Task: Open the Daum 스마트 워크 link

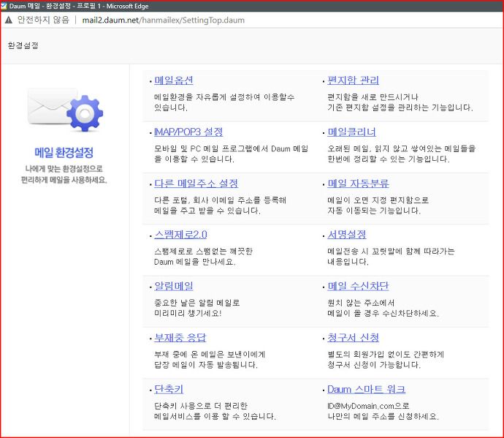Action: tap(366, 389)
